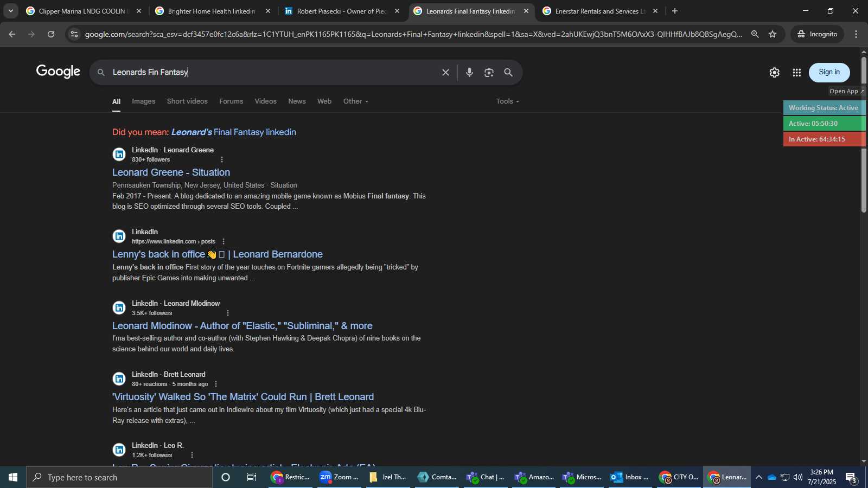Click the Working Status: Active banner
The width and height of the screenshot is (868, 488).
(824, 108)
